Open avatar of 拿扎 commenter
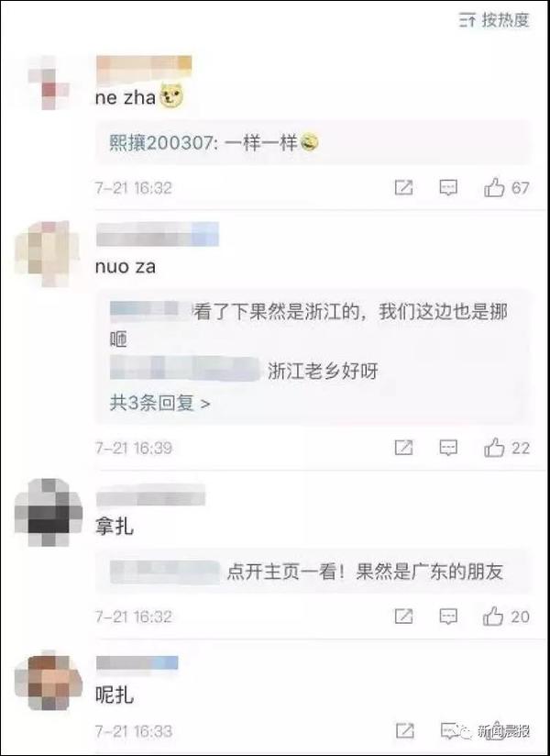 pyautogui.click(x=49, y=513)
